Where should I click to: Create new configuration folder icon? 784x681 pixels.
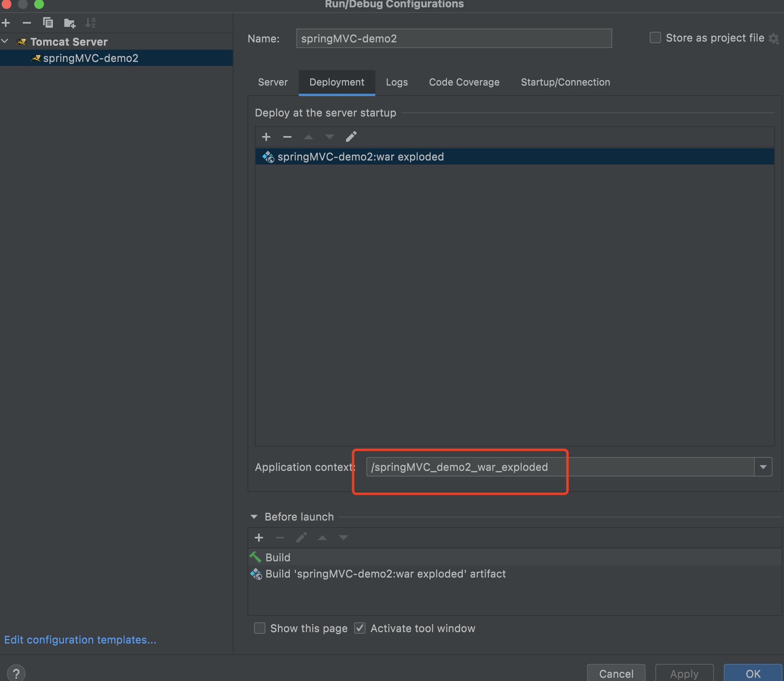[x=70, y=23]
